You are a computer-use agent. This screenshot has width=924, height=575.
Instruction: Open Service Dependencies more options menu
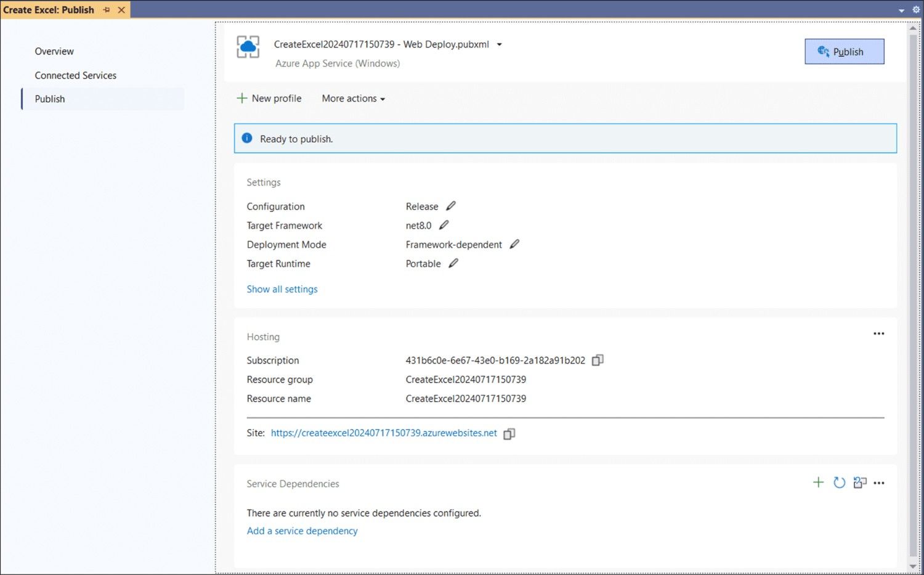(878, 483)
